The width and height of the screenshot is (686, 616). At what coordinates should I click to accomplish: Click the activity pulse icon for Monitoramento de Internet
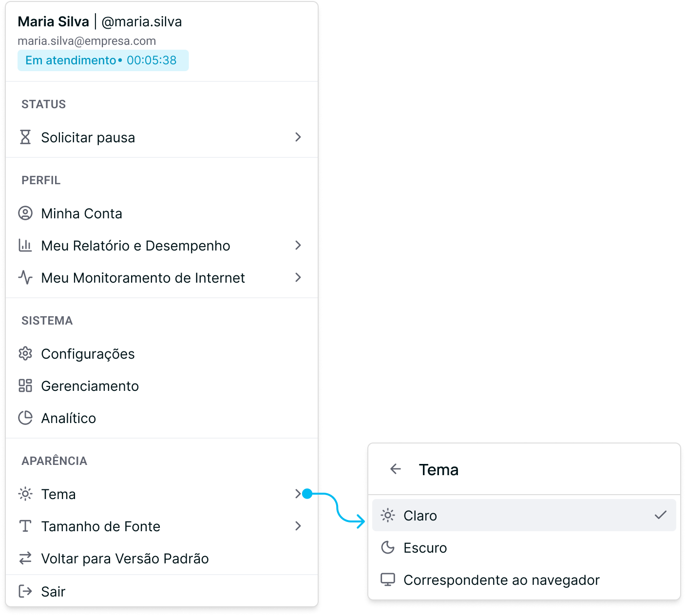point(25,277)
